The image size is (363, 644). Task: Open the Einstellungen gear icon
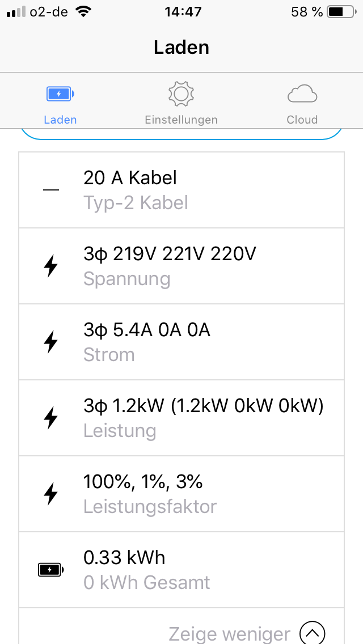[x=181, y=94]
